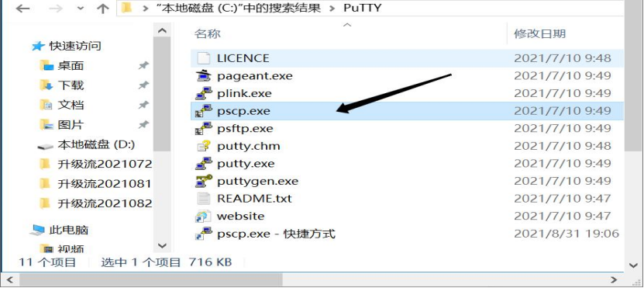Click the date 2021/8/31 19:06

coord(567,234)
